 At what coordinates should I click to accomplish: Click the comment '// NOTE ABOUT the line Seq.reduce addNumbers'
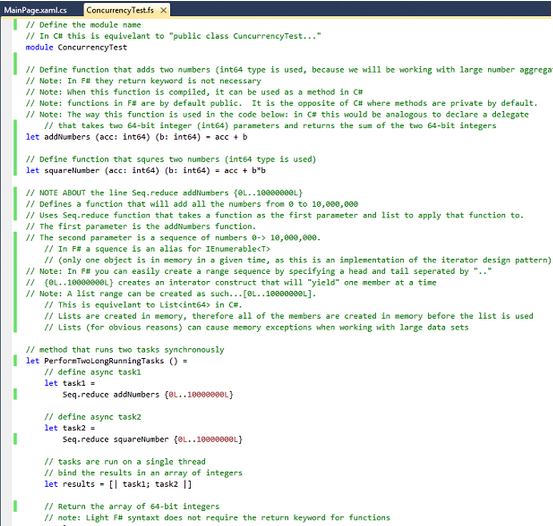point(164,193)
